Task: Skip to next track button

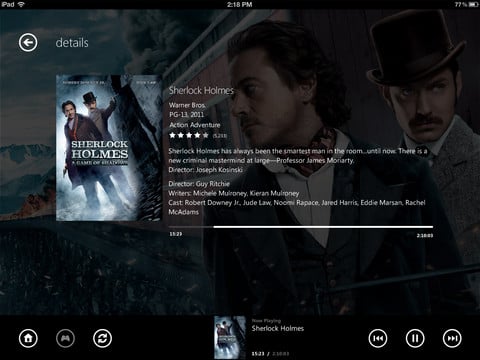Action: click(452, 338)
